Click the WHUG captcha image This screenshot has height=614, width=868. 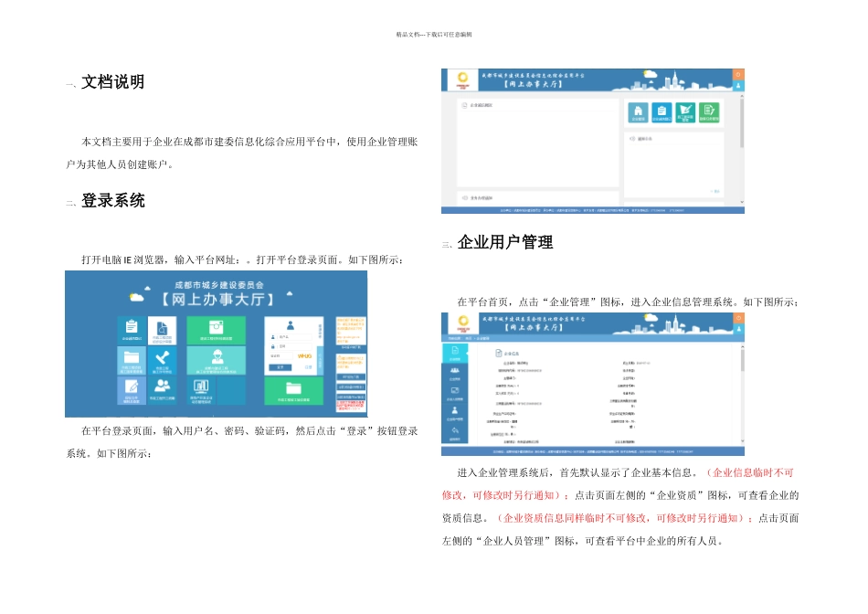[304, 356]
